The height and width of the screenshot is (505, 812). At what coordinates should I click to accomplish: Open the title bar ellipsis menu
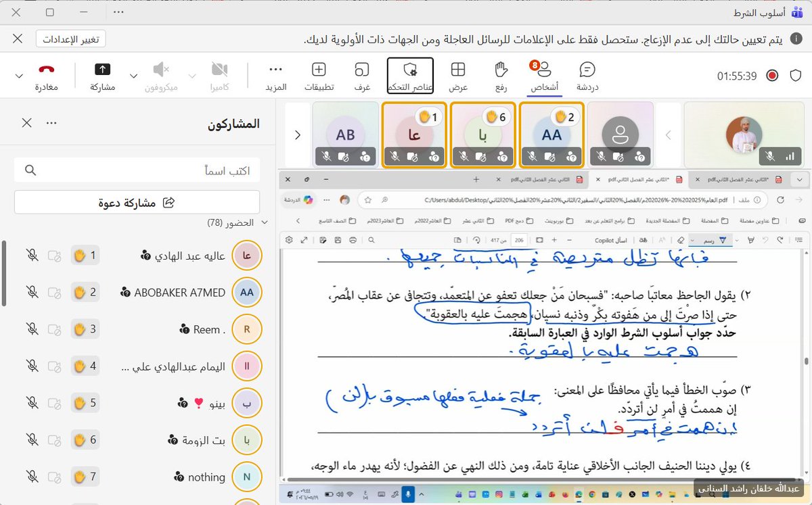coord(119,12)
